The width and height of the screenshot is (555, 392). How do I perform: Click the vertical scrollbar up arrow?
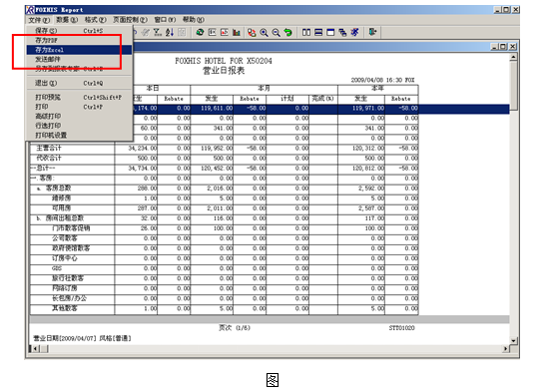513,57
